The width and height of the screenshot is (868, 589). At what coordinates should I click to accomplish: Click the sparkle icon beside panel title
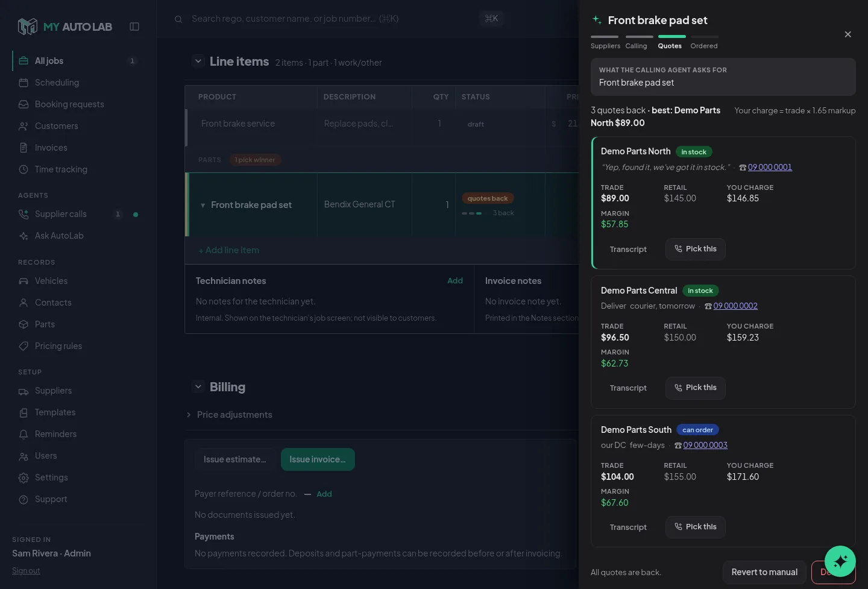tap(597, 19)
